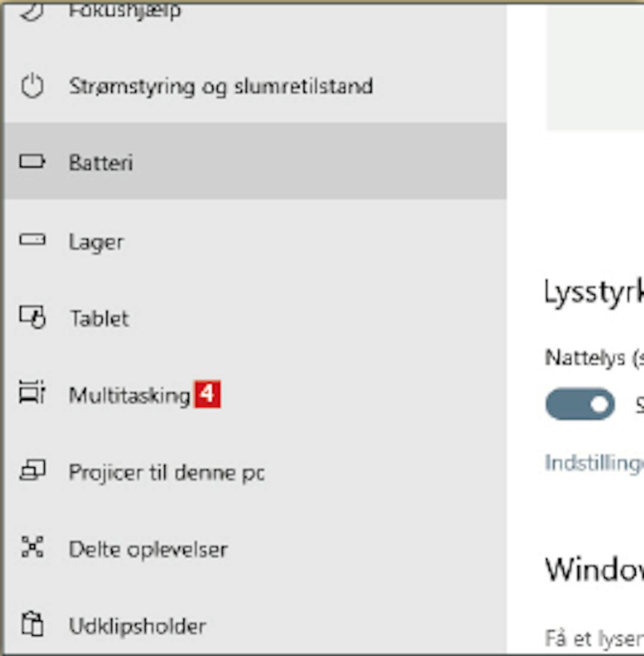This screenshot has width=644, height=656.
Task: Click the Udklipsholder clipboard icon
Action: coord(33,624)
